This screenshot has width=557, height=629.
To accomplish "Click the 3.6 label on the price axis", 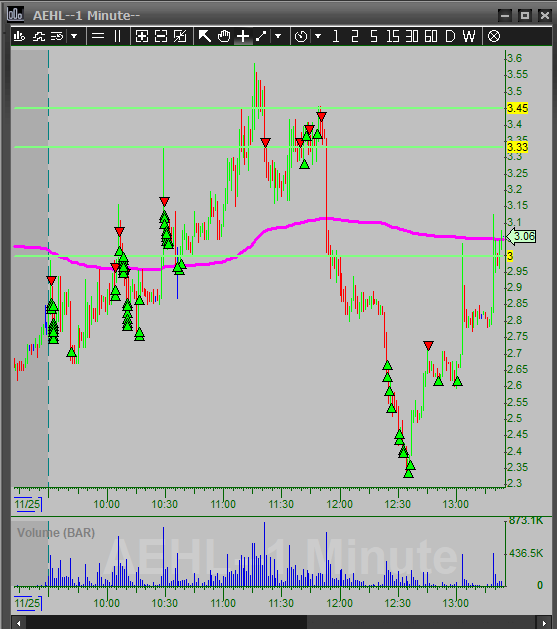I will click(x=514, y=58).
